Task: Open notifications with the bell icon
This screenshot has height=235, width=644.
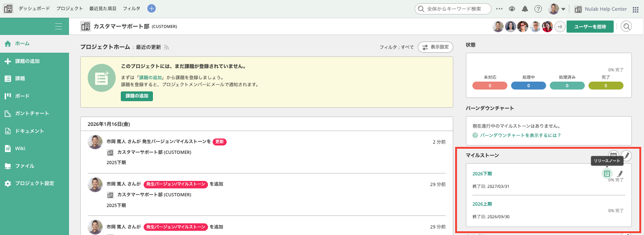Action: tap(525, 8)
